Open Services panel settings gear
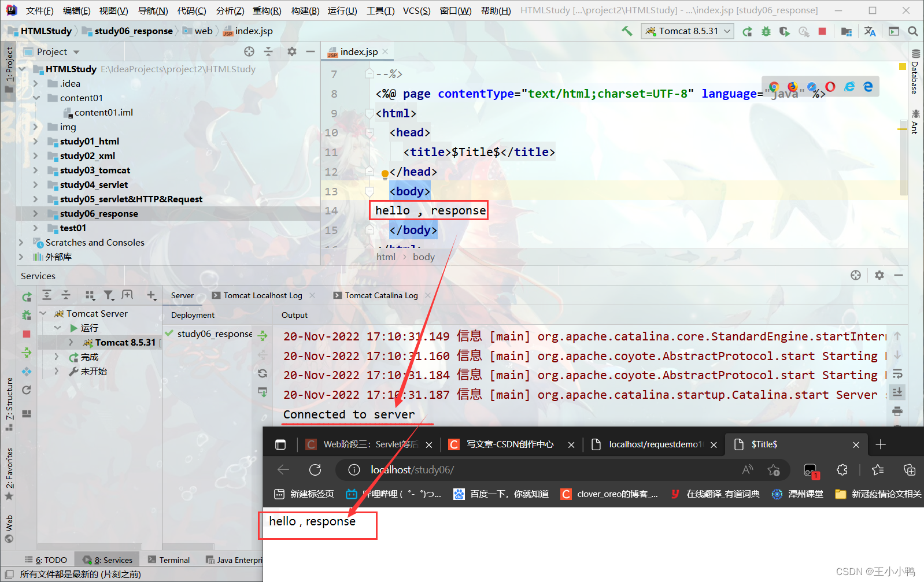The image size is (924, 582). (879, 275)
